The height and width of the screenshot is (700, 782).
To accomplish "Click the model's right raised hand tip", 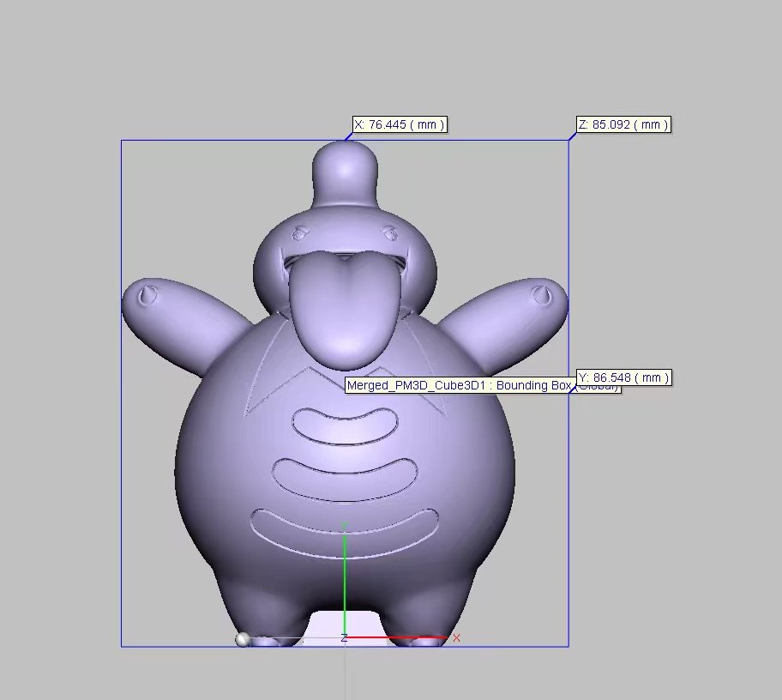I will (x=544, y=296).
